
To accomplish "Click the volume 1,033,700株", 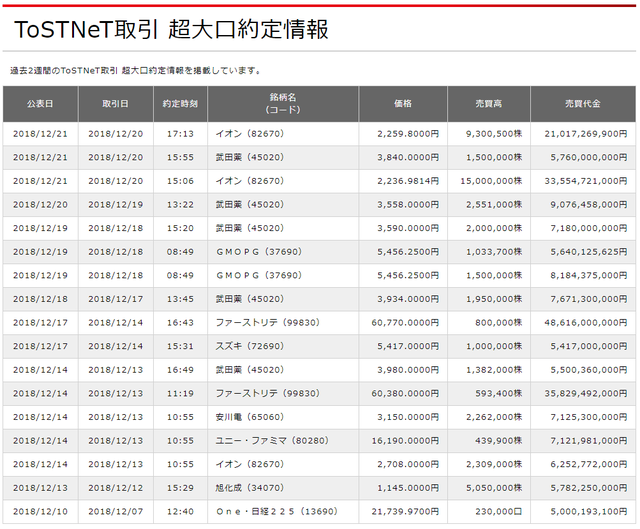I will (x=494, y=252).
